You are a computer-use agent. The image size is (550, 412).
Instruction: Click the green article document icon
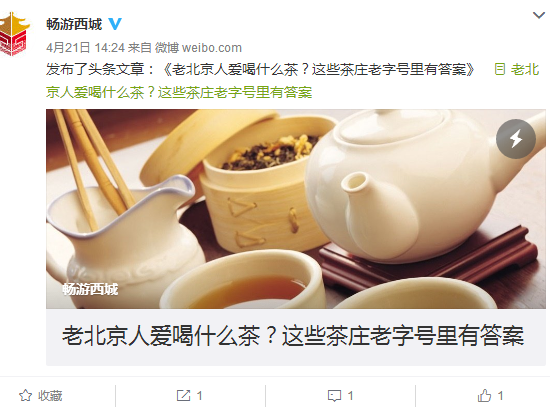click(x=499, y=69)
